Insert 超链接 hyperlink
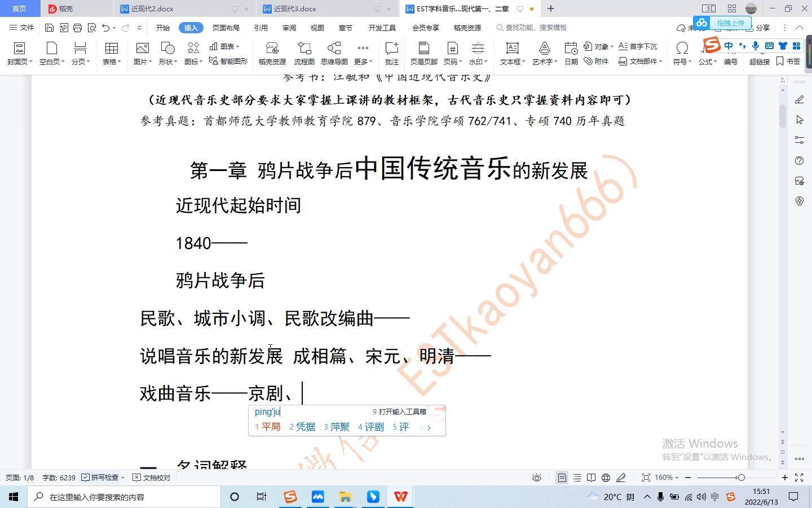This screenshot has height=508, width=812. pos(760,62)
